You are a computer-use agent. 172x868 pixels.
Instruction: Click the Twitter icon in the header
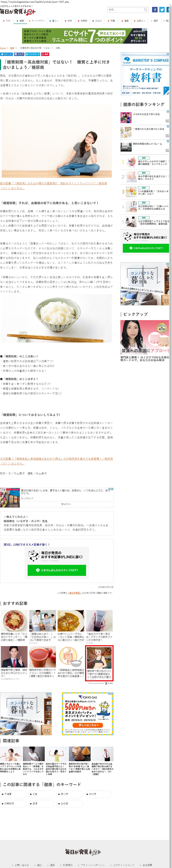pyautogui.click(x=162, y=10)
